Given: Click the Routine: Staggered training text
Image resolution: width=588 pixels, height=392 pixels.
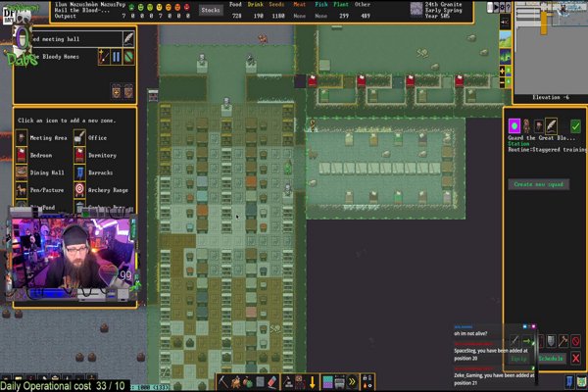Looking at the screenshot, I should tap(548, 149).
